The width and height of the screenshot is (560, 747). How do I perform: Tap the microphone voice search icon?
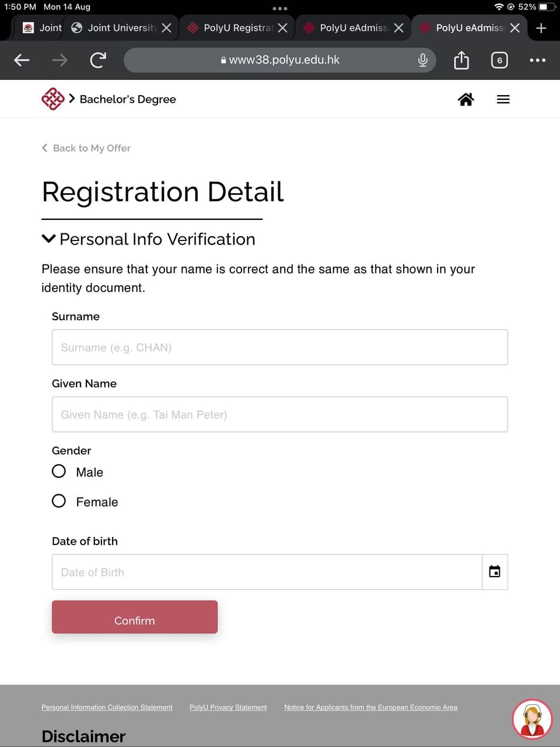click(x=423, y=60)
